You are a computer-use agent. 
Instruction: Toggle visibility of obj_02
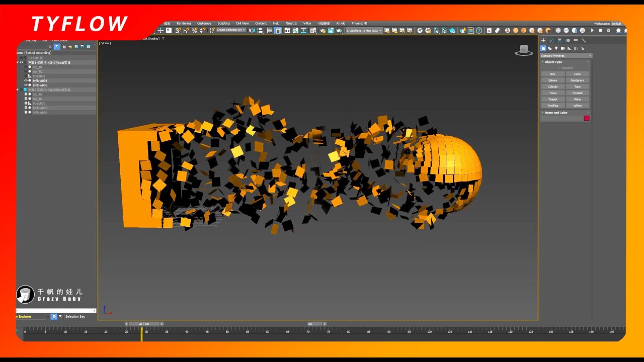(x=26, y=71)
